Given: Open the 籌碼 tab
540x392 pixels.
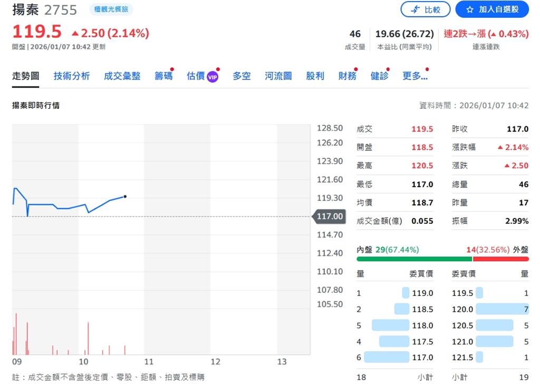Looking at the screenshot, I should coord(163,76).
